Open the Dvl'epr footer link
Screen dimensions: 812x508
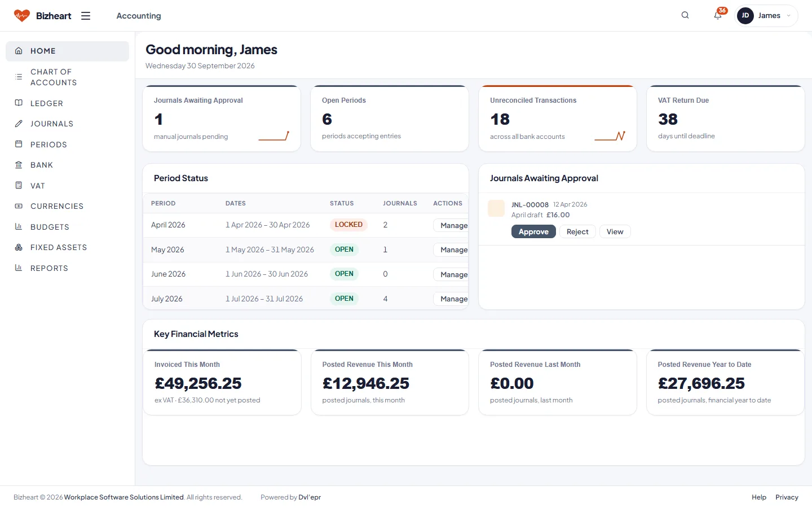(310, 497)
